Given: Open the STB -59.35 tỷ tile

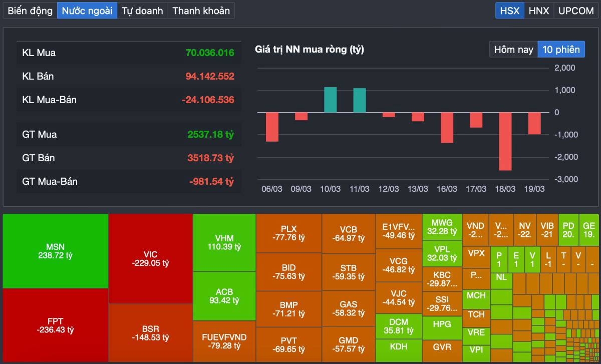Looking at the screenshot, I should 349,272.
